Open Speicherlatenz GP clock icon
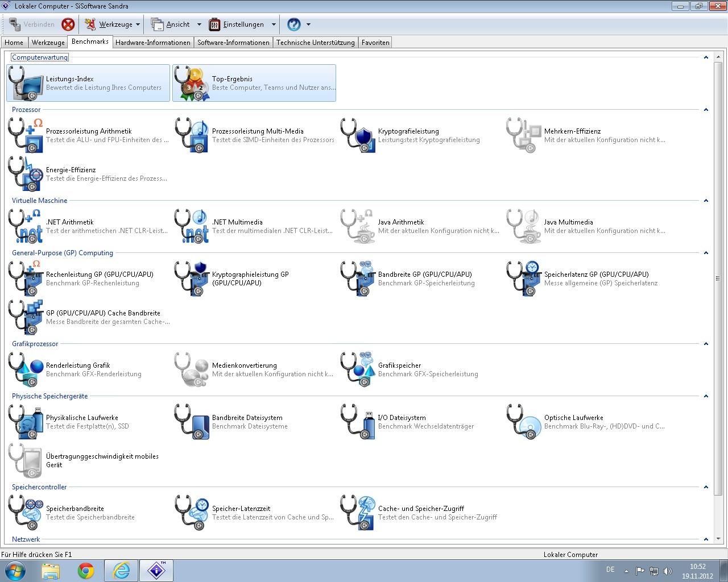The width and height of the screenshot is (728, 582). (x=524, y=278)
